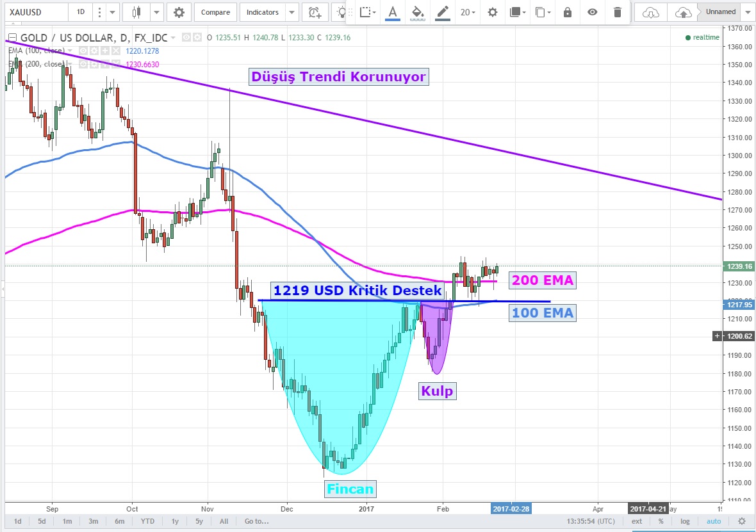Toggle log scale at bottom right
756x532 pixels.
pos(685,521)
